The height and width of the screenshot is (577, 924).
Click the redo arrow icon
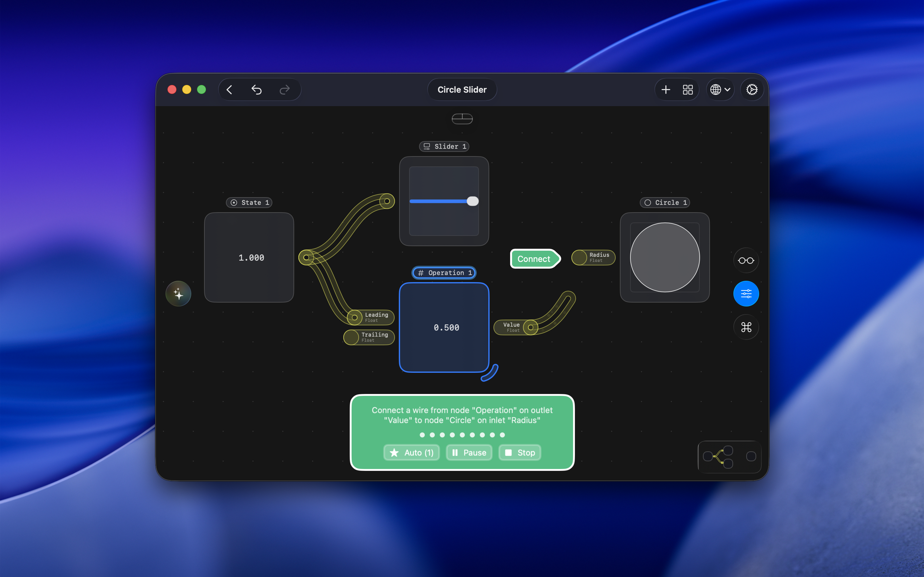tap(285, 90)
